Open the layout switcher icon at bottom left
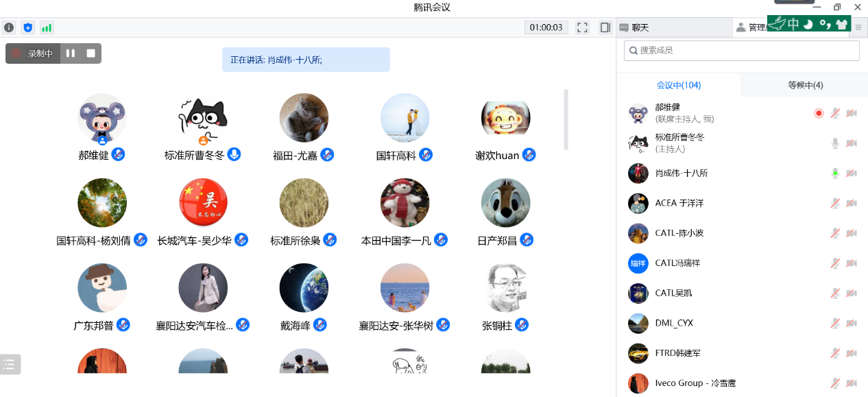 pyautogui.click(x=10, y=364)
